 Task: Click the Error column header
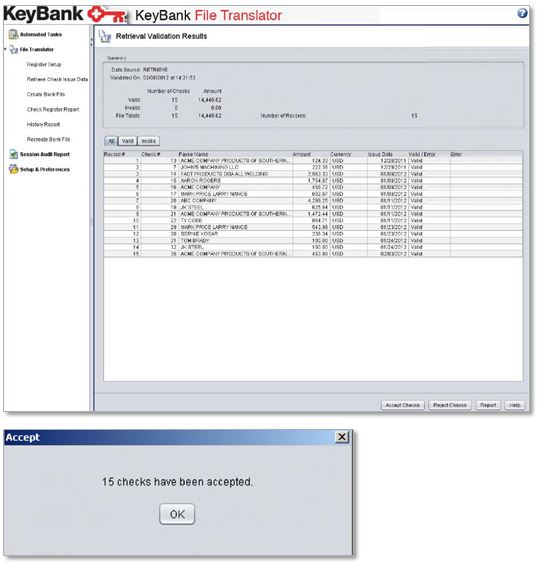[486, 154]
